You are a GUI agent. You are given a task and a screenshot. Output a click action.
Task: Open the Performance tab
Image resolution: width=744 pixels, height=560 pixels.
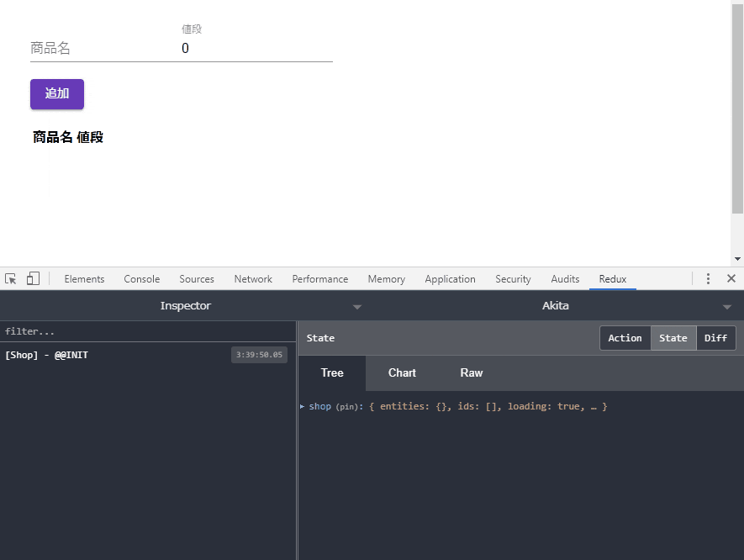click(x=319, y=279)
